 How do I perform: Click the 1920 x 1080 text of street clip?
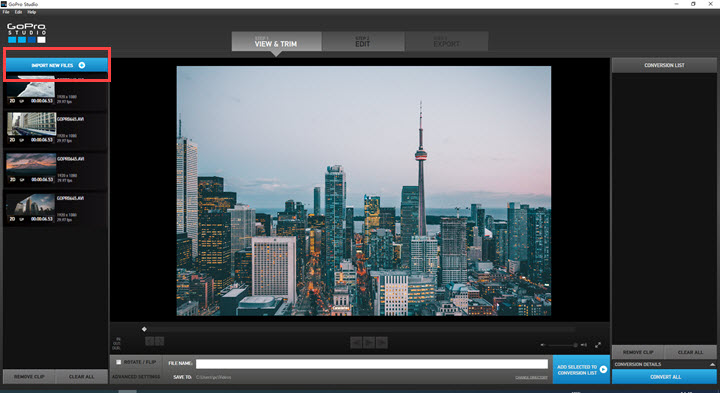point(67,136)
